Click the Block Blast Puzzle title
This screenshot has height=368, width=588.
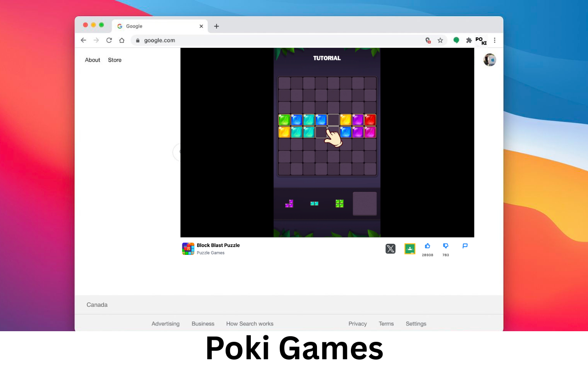click(x=218, y=245)
